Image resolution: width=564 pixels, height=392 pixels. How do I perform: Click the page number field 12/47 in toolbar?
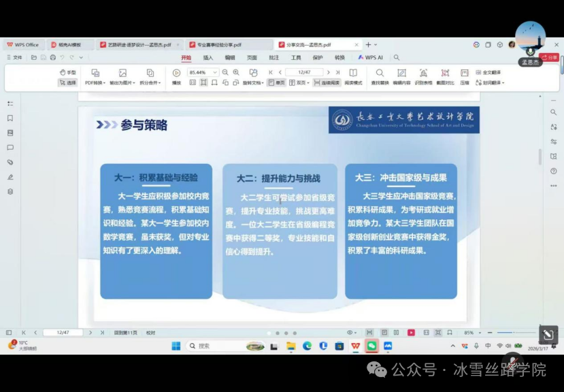(304, 72)
